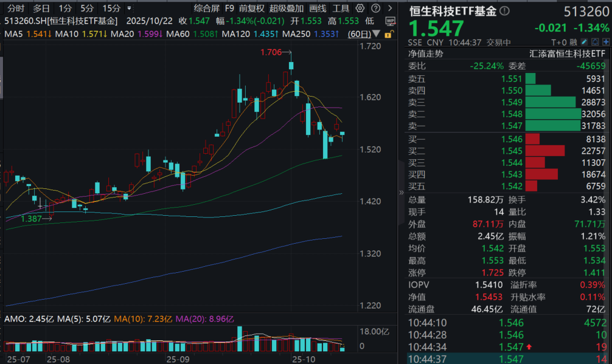Collapse the side panel with the » handle
The height and width of the screenshot is (364, 612).
click(401, 193)
